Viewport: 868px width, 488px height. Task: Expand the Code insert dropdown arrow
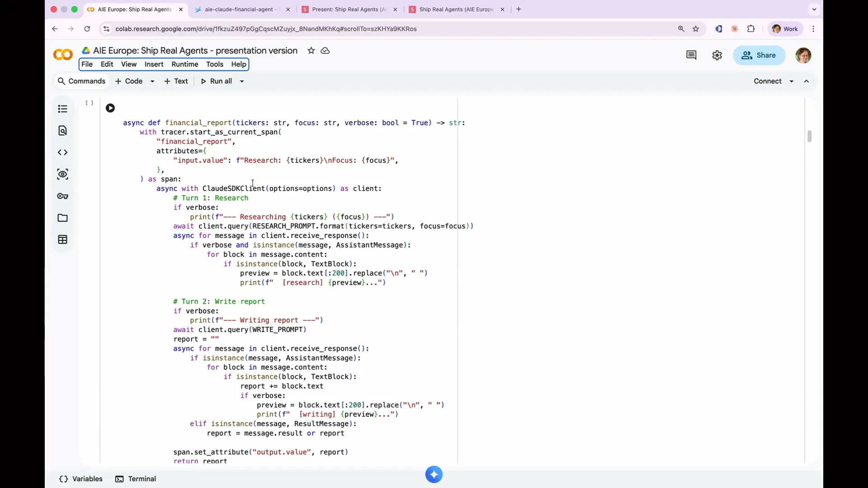[152, 81]
